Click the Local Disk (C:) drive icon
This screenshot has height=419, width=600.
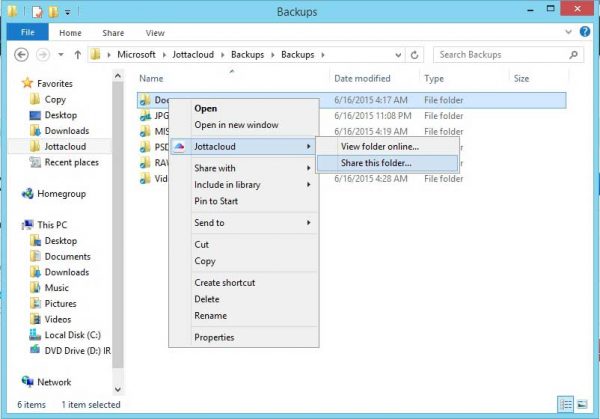coord(35,335)
